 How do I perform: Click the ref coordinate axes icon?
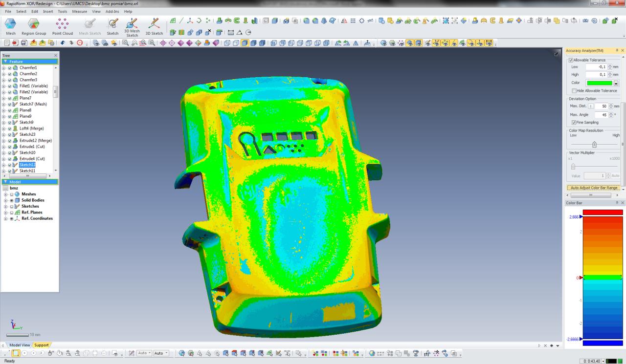click(x=190, y=21)
